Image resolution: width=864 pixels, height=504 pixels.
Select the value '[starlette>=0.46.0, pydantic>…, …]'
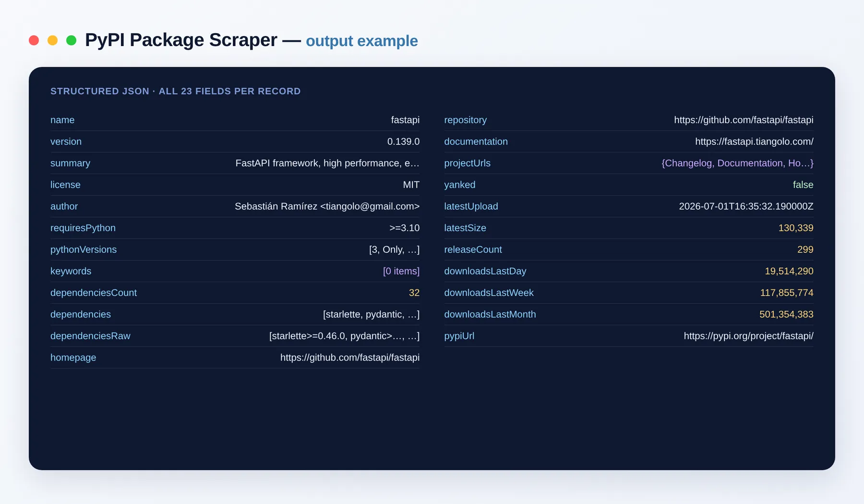click(x=344, y=336)
